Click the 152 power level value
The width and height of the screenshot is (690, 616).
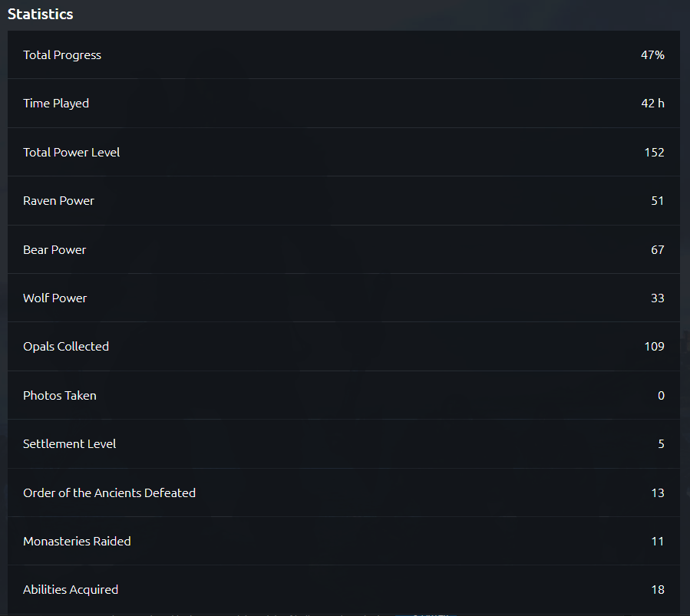(x=654, y=152)
